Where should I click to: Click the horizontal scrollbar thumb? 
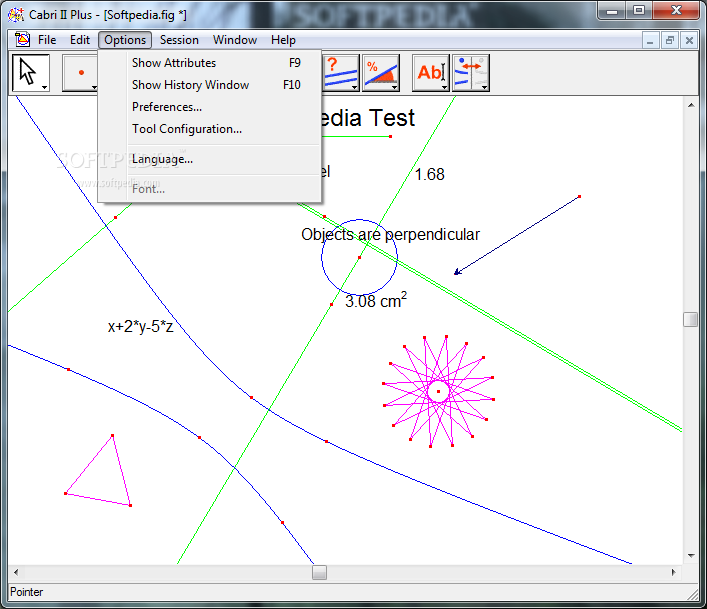[x=319, y=572]
